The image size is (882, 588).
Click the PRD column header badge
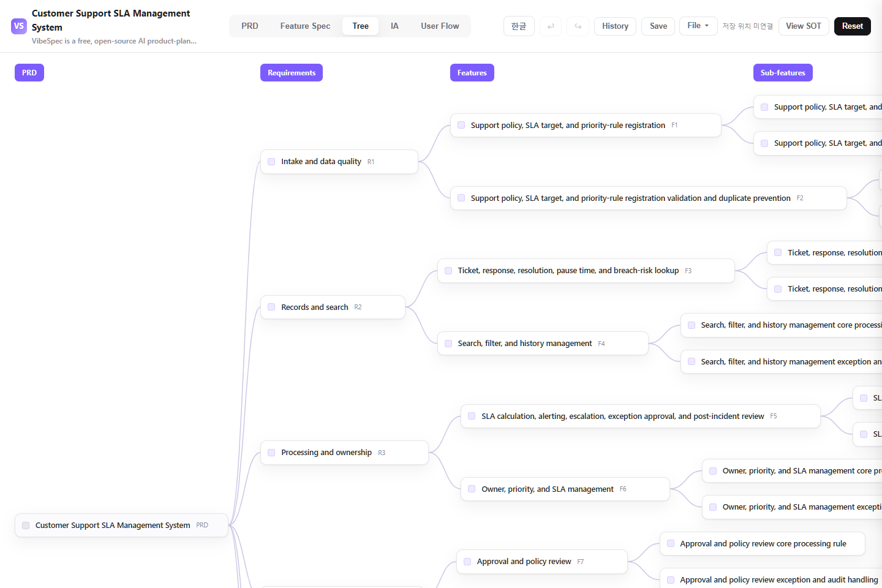[29, 73]
